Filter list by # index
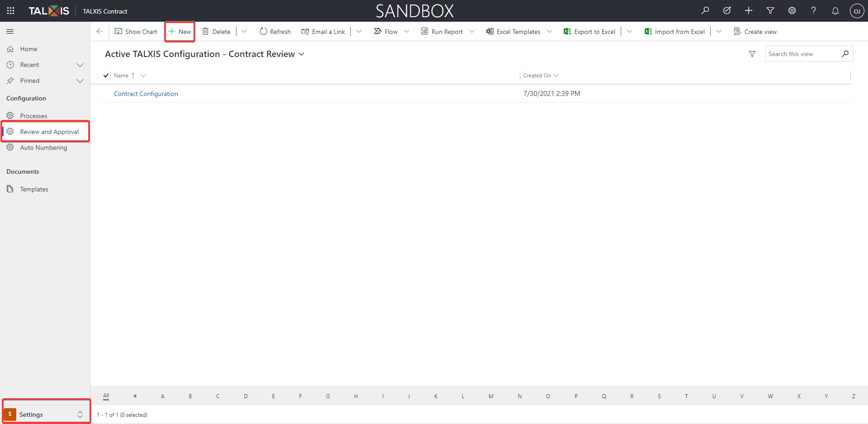 pos(135,396)
